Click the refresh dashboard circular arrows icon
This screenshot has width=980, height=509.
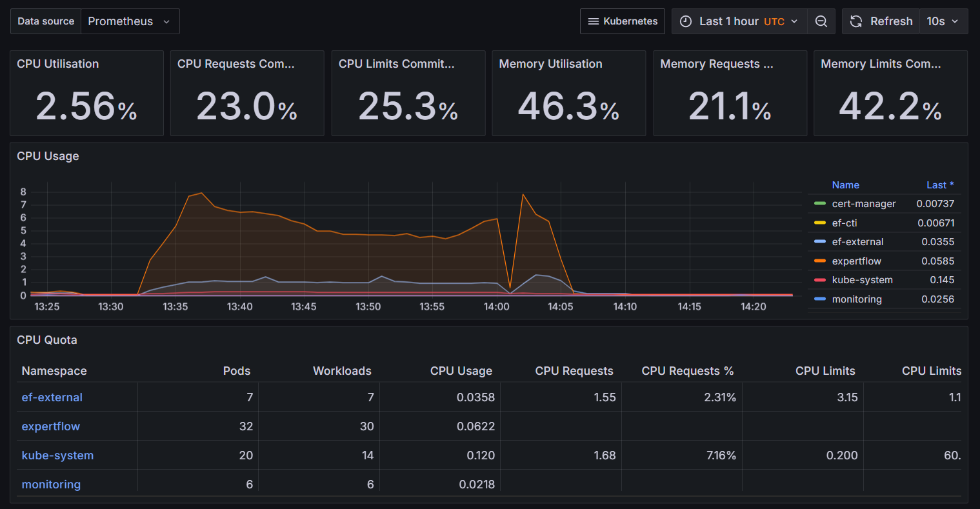(x=856, y=21)
